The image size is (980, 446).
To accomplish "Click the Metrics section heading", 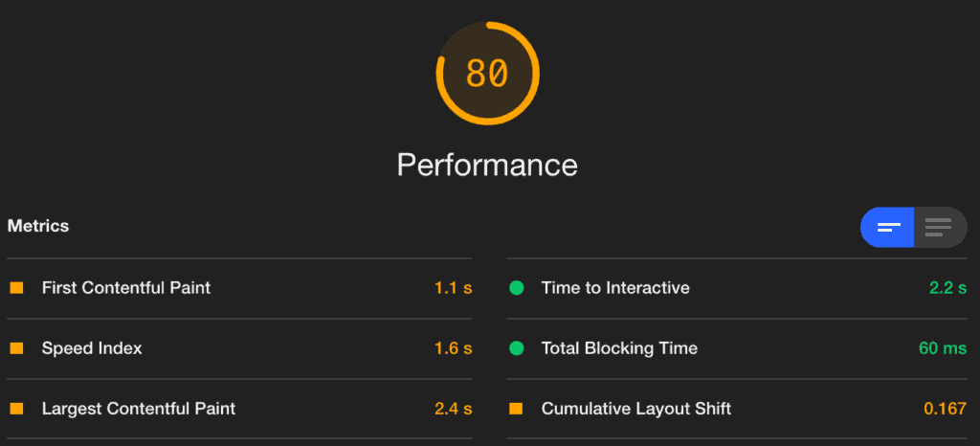I will tap(38, 226).
